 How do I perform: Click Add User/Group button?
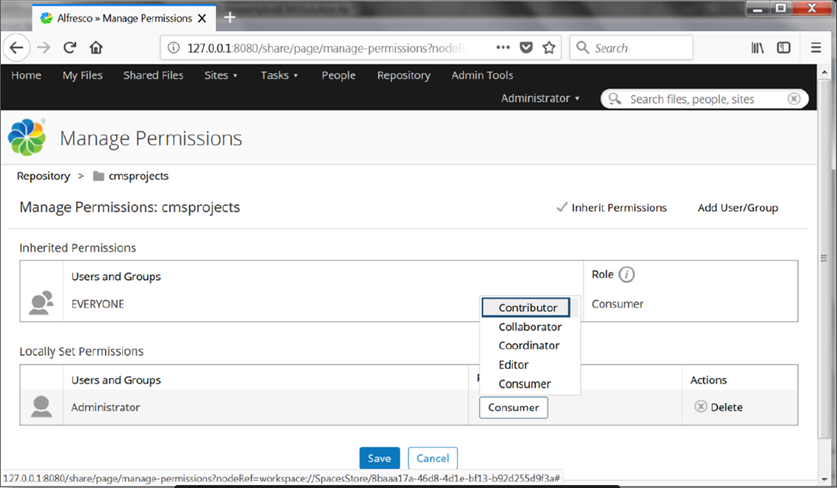(737, 208)
